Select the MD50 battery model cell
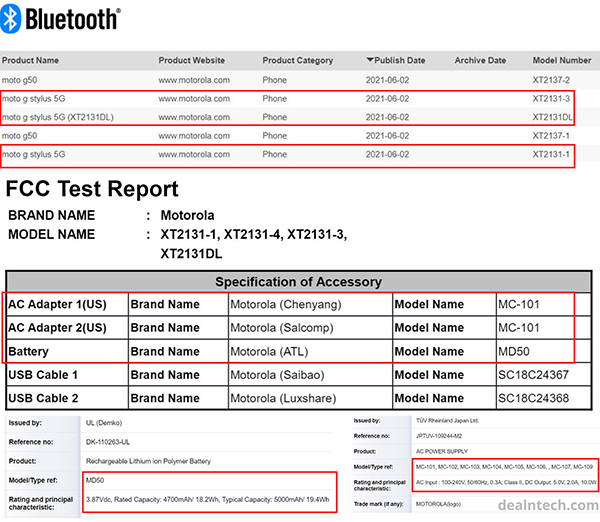Screen dimensions: 600x522 (x=514, y=352)
